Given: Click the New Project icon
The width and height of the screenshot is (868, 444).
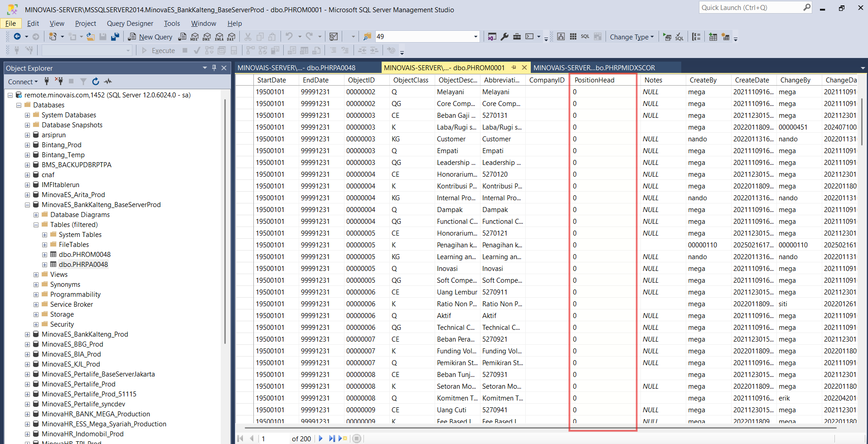Looking at the screenshot, I should (x=53, y=37).
